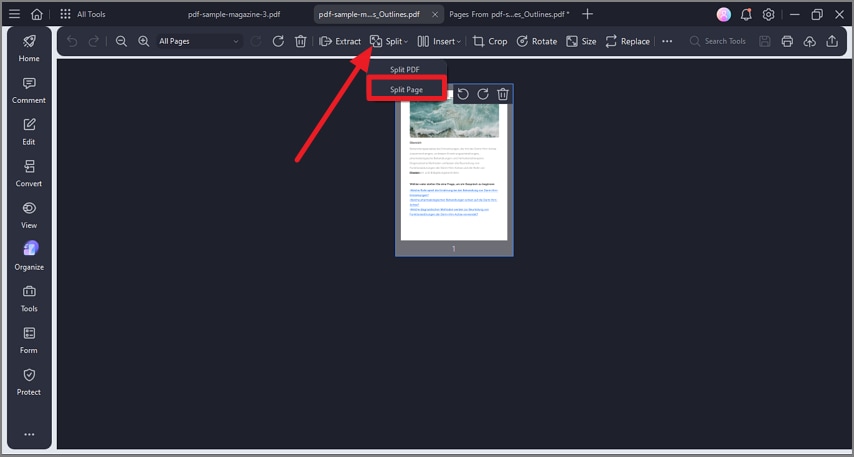Open the hamburger menu
The height and width of the screenshot is (457, 854).
(x=15, y=14)
